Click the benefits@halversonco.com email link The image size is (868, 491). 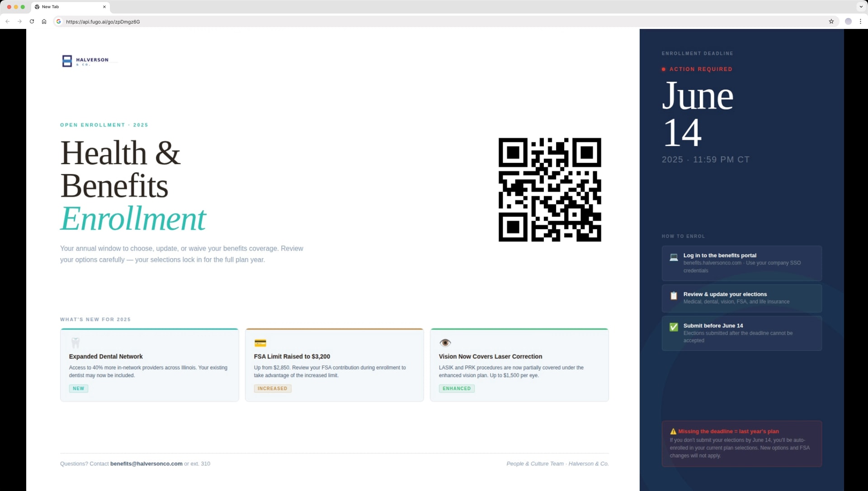146,463
